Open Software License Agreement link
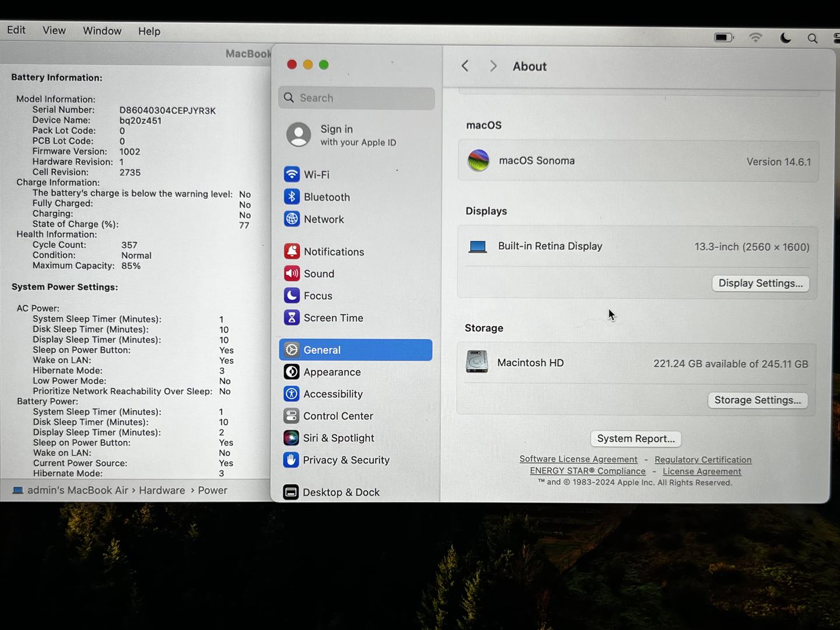 pos(579,459)
